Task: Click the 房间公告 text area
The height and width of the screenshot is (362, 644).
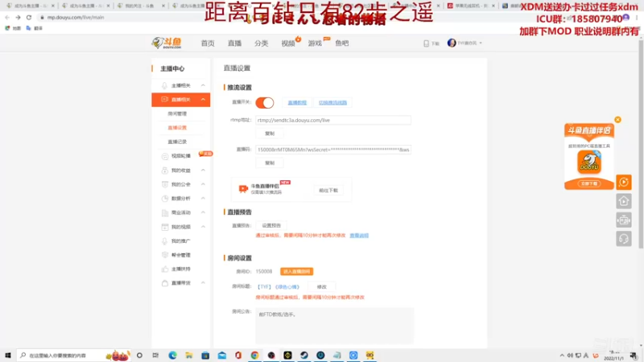Action: 334,326
